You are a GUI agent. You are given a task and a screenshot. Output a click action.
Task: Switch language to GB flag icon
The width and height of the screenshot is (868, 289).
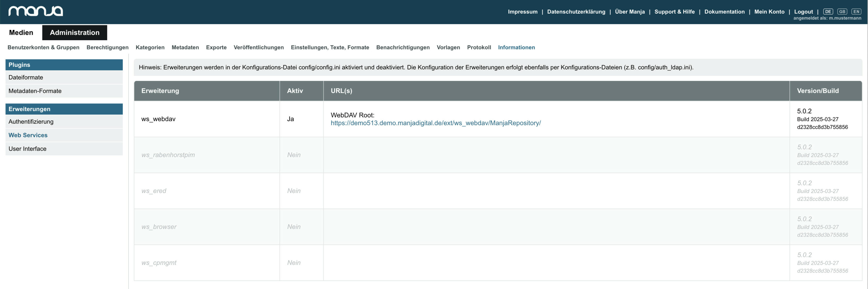point(842,11)
